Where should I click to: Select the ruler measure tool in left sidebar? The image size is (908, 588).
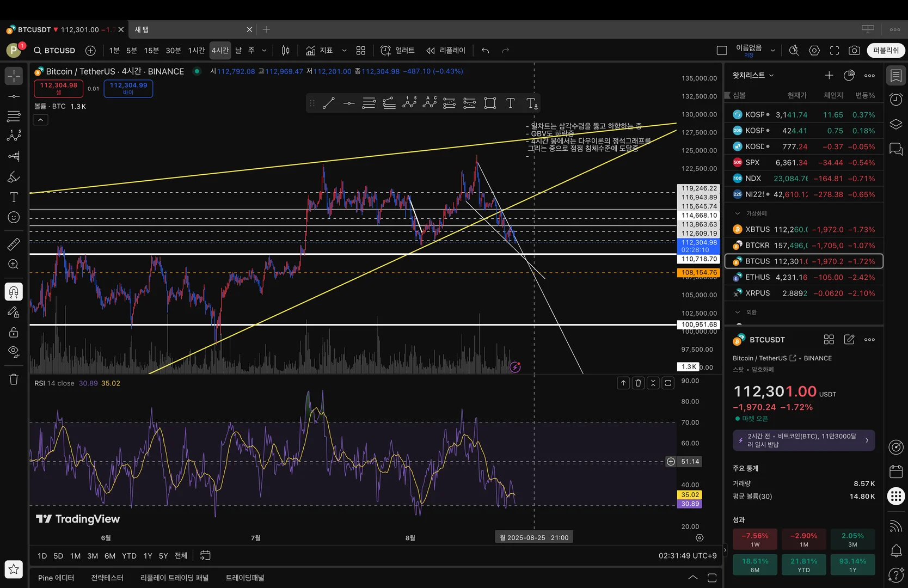(14, 244)
